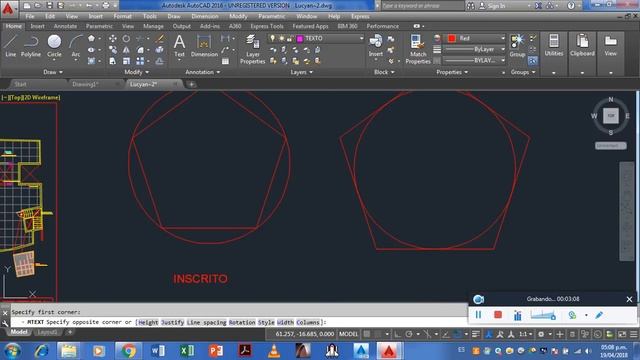The height and width of the screenshot is (360, 640).
Task: Open the AutoCAD application menu
Action: (x=8, y=8)
